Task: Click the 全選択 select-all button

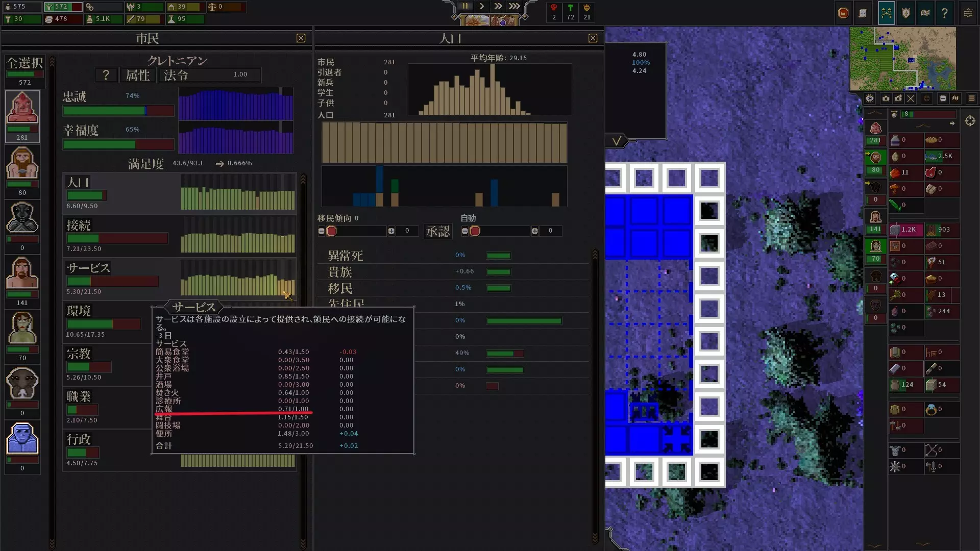Action: pyautogui.click(x=24, y=63)
